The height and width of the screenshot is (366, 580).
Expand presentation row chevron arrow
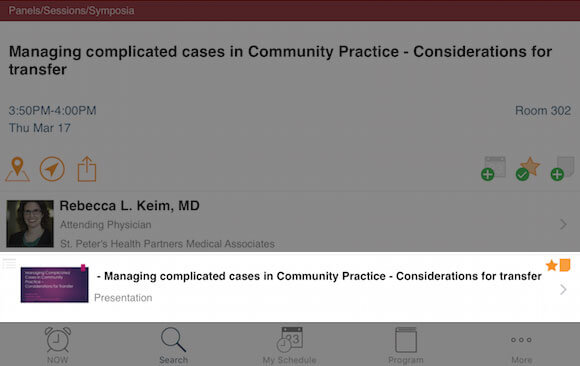pyautogui.click(x=563, y=289)
